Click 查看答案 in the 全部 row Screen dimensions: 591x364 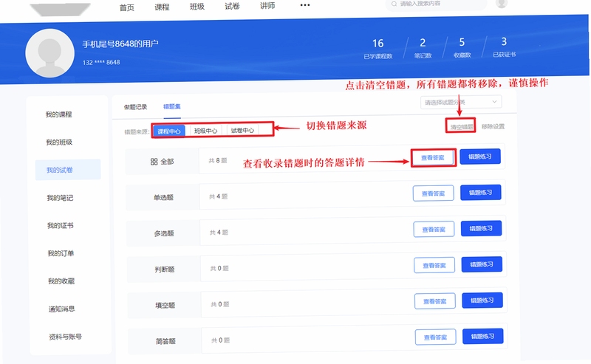433,158
